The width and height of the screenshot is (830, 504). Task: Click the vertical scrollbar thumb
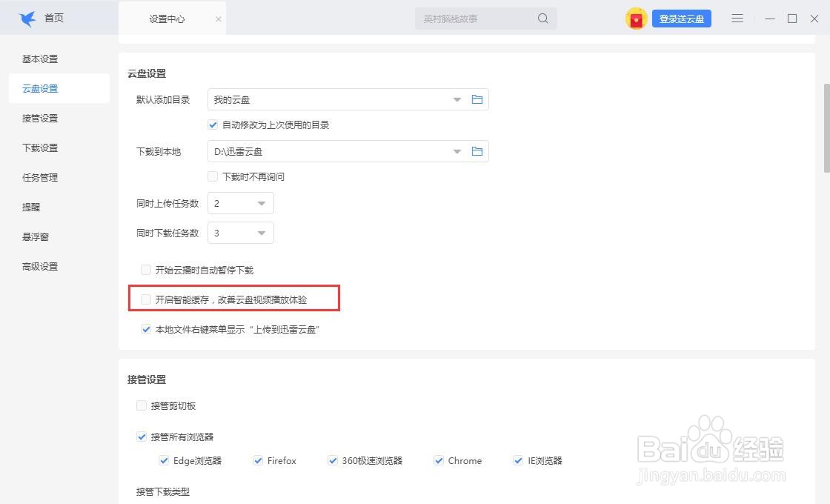827,127
